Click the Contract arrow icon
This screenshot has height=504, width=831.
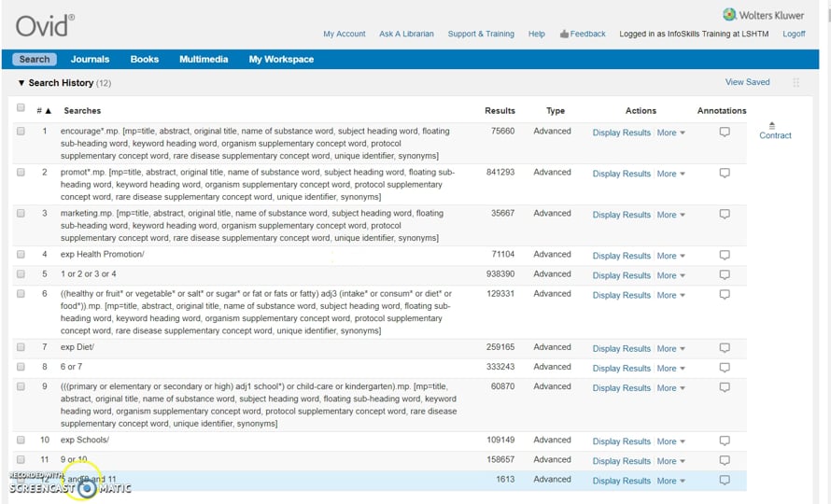tap(772, 125)
